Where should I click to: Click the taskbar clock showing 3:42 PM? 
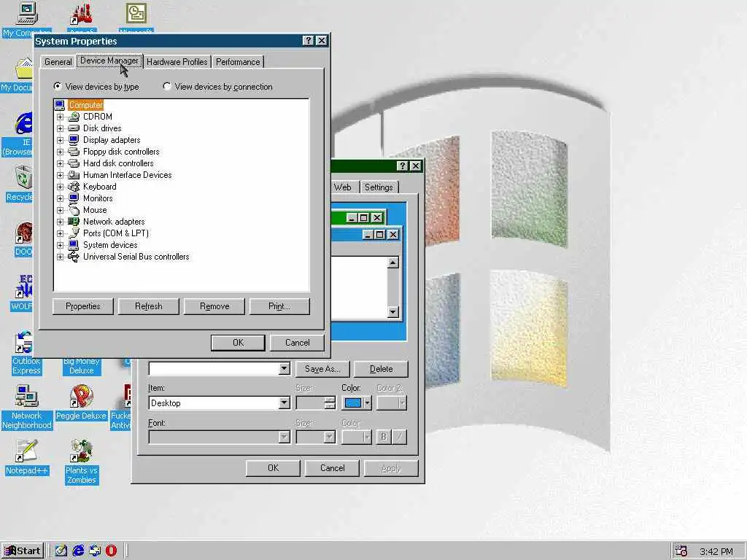(x=716, y=551)
